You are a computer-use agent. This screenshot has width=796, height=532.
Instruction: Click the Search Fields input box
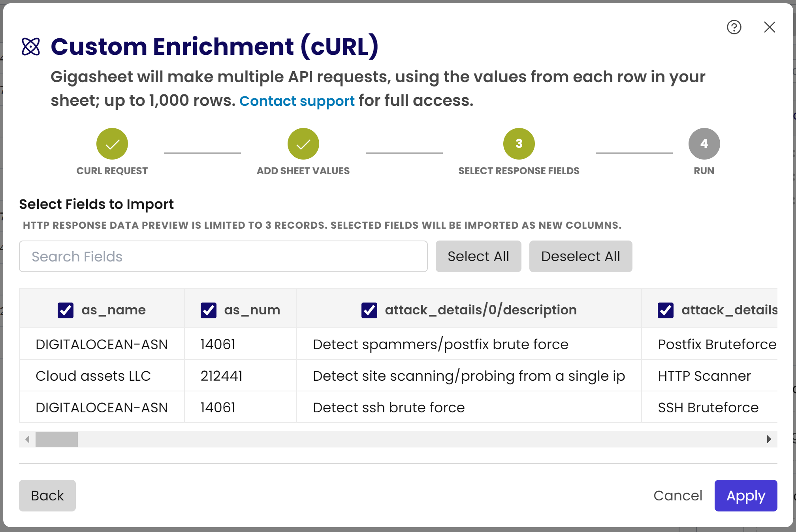[x=223, y=256]
